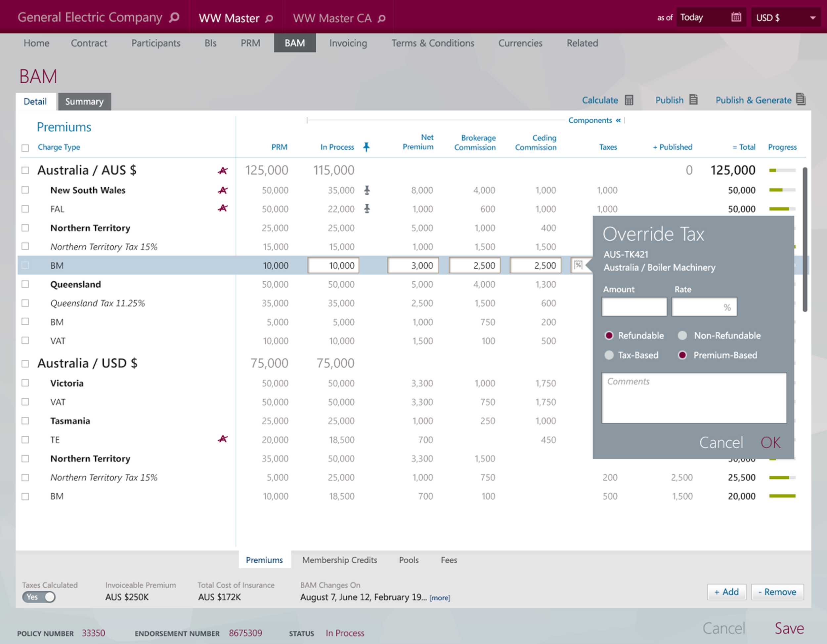Click search icon next to WW Master CA
The width and height of the screenshot is (827, 644).
tap(382, 18)
